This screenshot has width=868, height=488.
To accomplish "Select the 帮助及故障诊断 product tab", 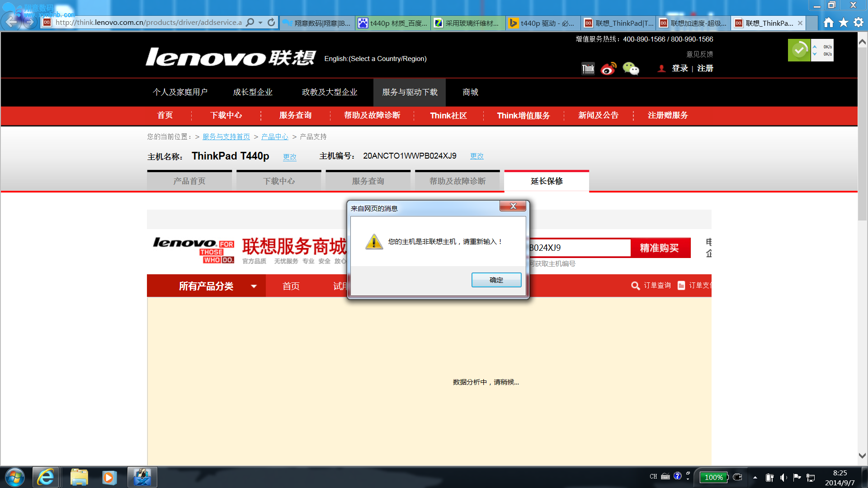I will point(457,181).
